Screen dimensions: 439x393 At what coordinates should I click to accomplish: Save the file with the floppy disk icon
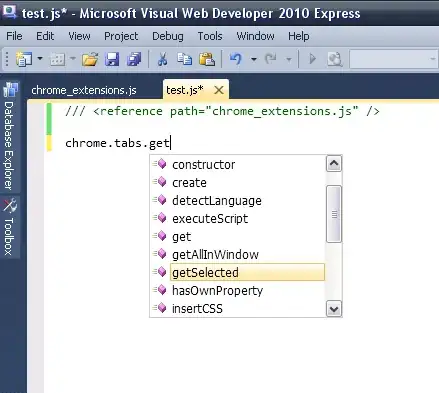coord(112,59)
